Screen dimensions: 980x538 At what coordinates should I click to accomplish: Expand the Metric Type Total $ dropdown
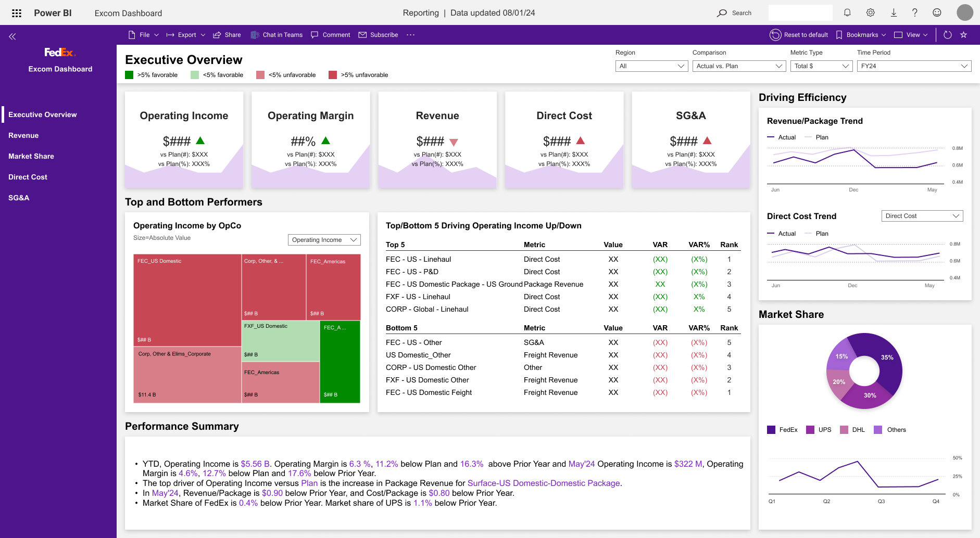[821, 66]
